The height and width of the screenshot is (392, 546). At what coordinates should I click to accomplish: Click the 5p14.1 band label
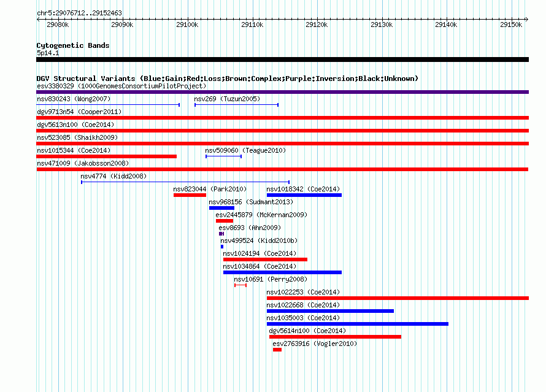point(48,53)
